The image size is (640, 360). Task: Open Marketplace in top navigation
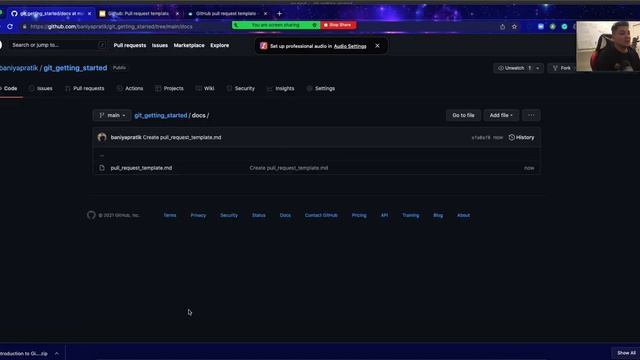point(189,45)
